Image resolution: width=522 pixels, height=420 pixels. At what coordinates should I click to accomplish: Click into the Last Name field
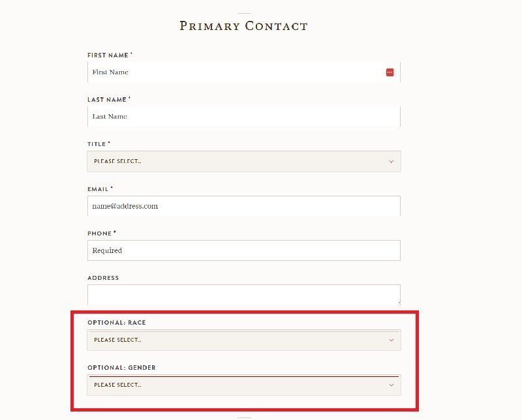(243, 117)
